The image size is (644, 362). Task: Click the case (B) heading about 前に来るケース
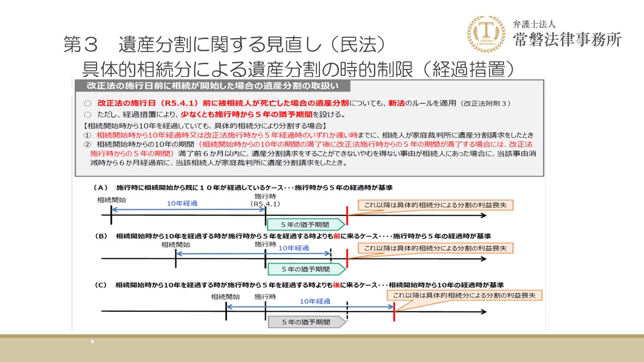pos(292,236)
